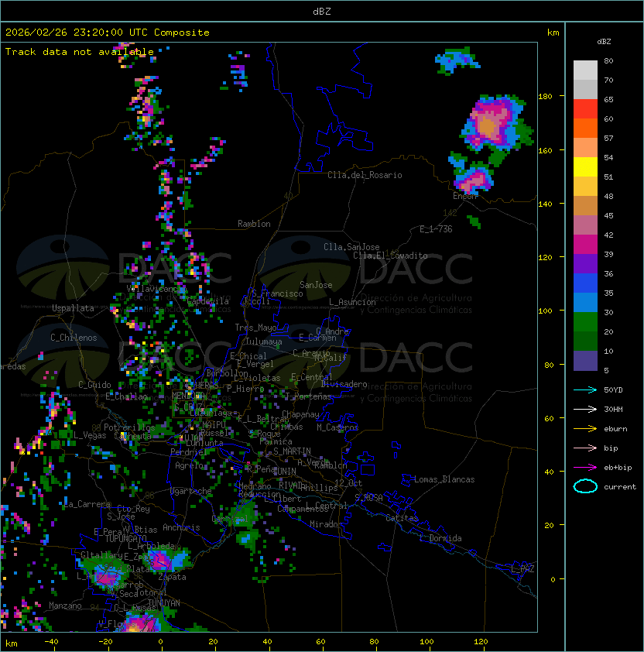The image size is (644, 652).
Task: Click the 'Capdevila' map label
Action: (208, 301)
